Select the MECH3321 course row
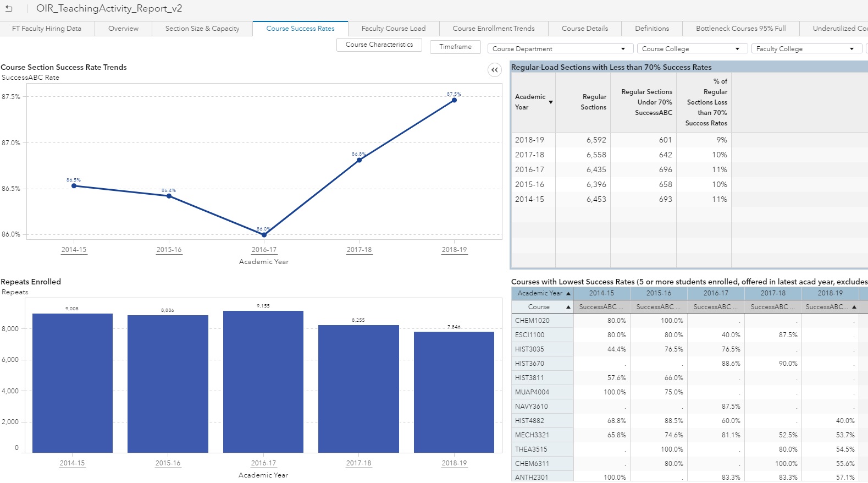Screen dimensions: 868x483 pyautogui.click(x=532, y=435)
